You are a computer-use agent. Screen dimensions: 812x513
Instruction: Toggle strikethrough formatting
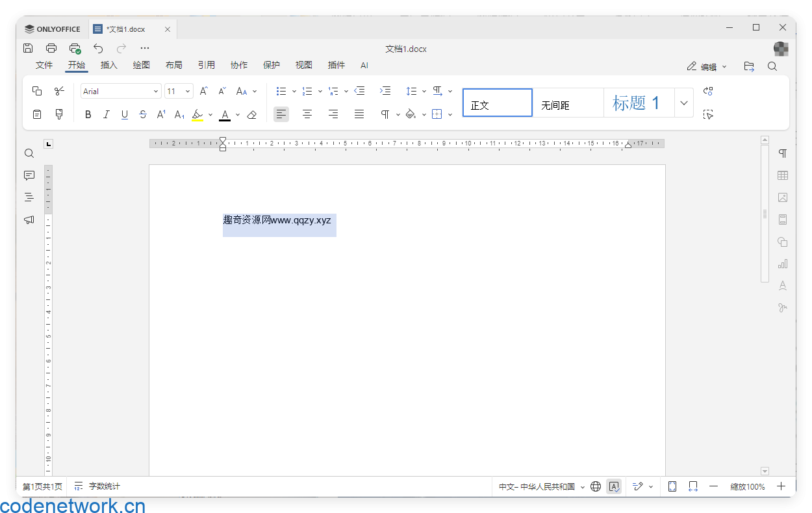(142, 114)
